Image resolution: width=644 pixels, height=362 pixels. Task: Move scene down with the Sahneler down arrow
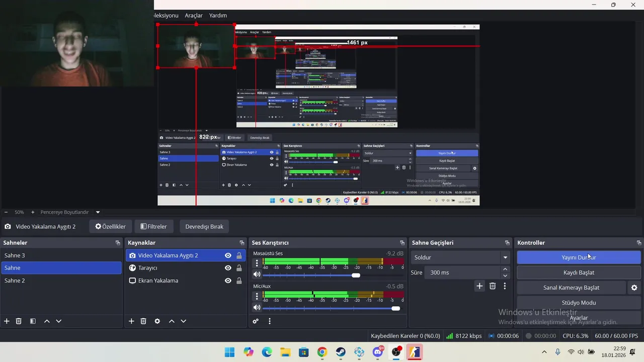59,321
